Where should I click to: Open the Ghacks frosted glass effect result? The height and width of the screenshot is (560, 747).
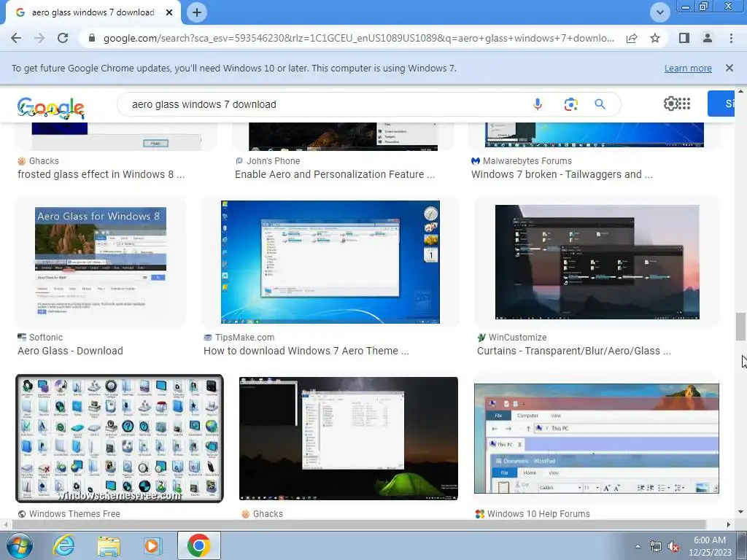[x=101, y=174]
